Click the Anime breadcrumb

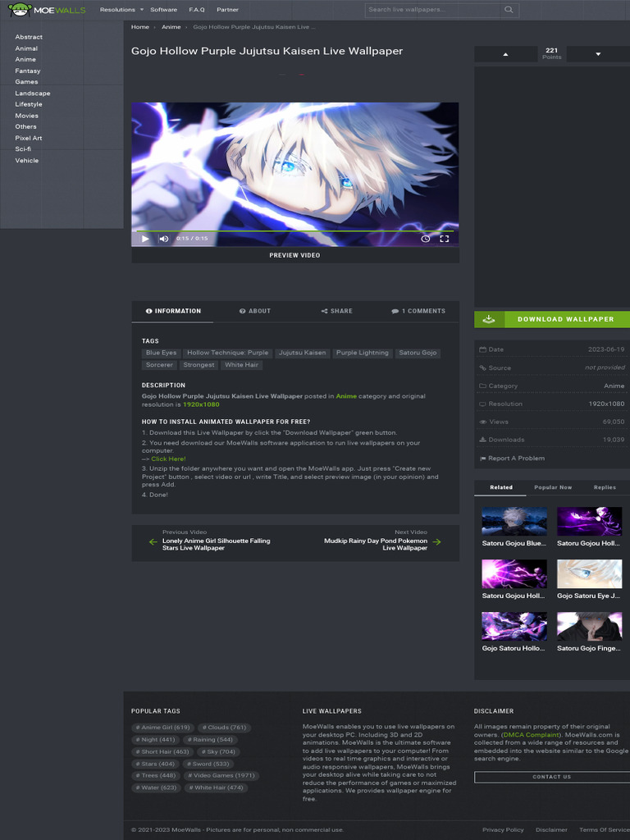pyautogui.click(x=171, y=27)
